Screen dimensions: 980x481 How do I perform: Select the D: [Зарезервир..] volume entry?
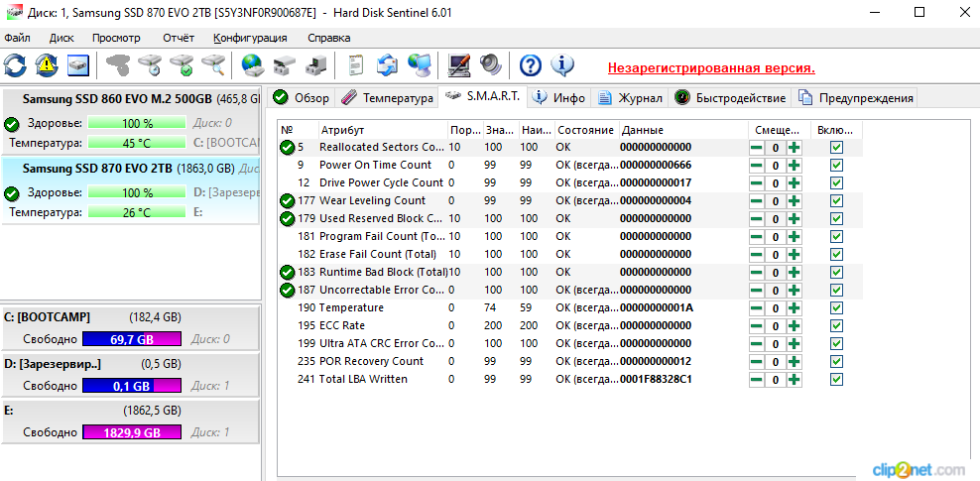point(130,375)
